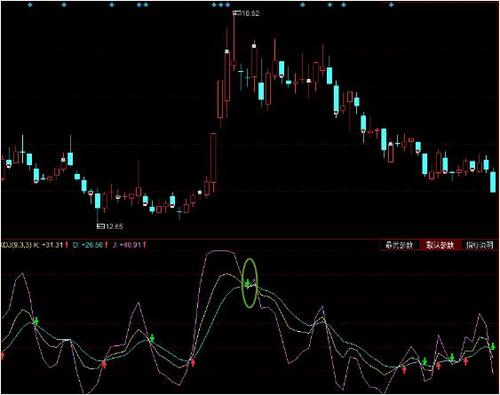Select the last cyan candlestick at right edge
Image resolution: width=500 pixels, height=395 pixels.
[x=493, y=181]
